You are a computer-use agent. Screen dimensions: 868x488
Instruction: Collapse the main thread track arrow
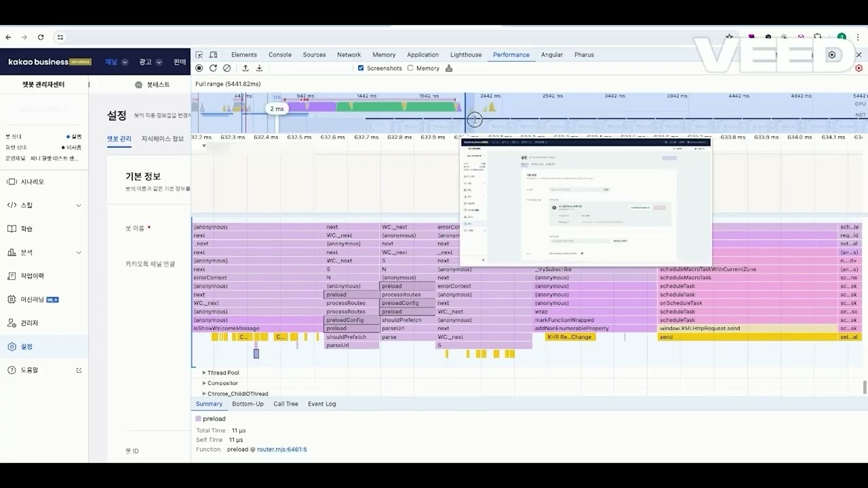coord(204,146)
